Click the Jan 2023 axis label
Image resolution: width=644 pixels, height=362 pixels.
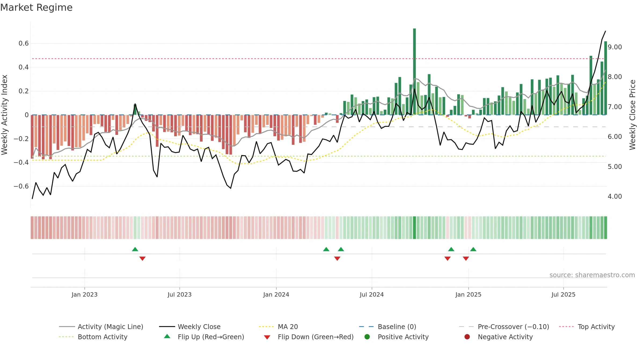pyautogui.click(x=85, y=294)
